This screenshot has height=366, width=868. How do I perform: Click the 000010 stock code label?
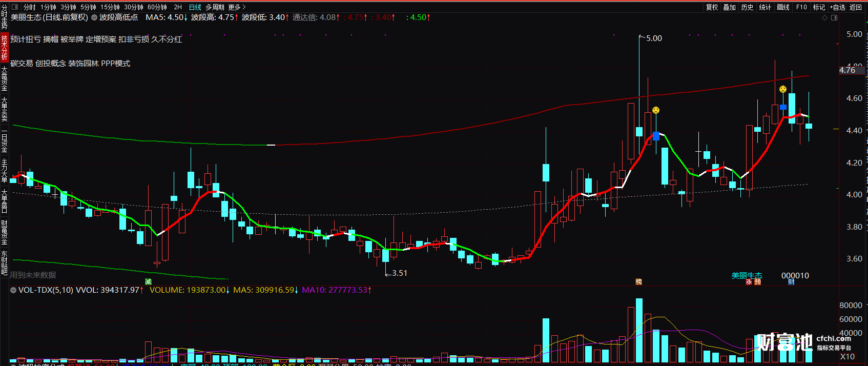tap(795, 276)
